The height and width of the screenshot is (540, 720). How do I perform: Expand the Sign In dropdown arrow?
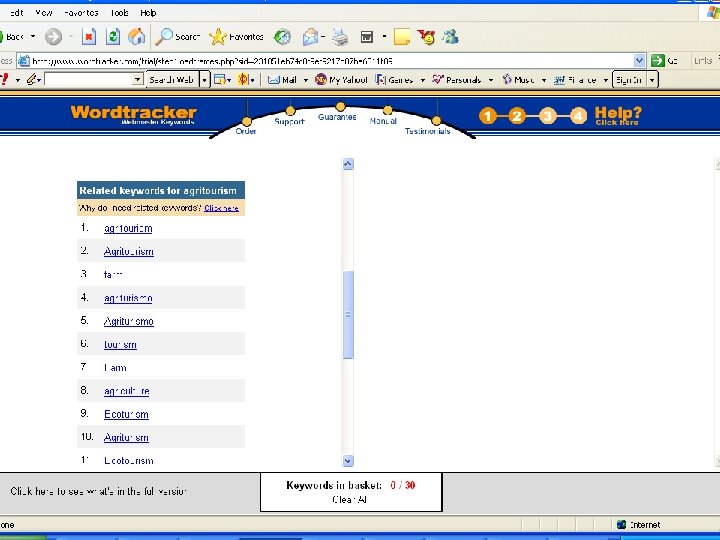652,80
